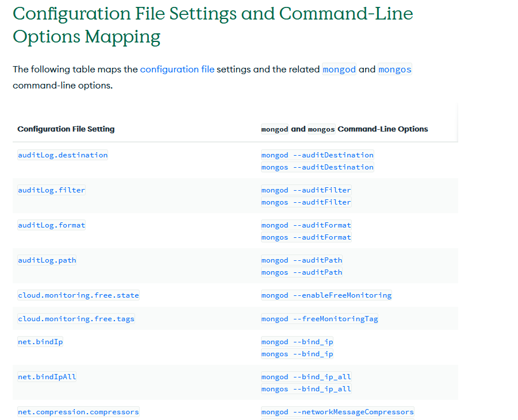This screenshot has height=420, width=518.
Task: Open mongod --bind_ip_all option link
Action: 306,377
